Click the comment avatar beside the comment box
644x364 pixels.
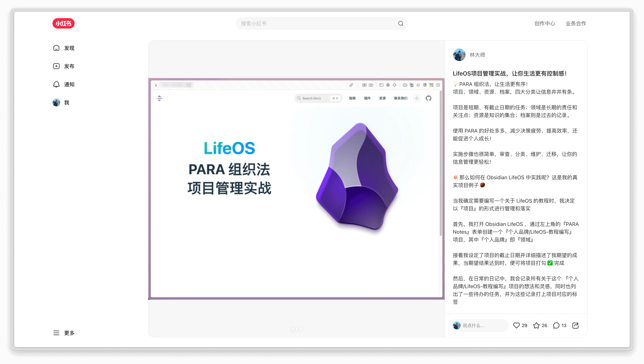[x=457, y=325]
